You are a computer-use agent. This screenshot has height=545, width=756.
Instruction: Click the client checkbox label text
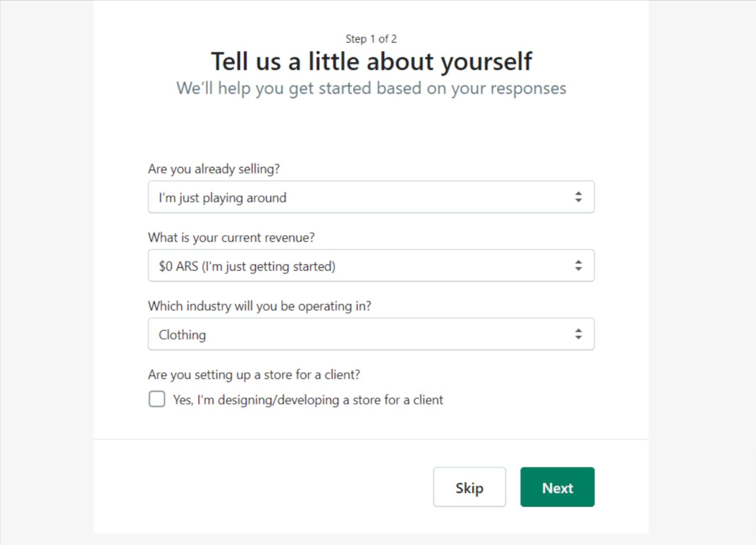(307, 400)
